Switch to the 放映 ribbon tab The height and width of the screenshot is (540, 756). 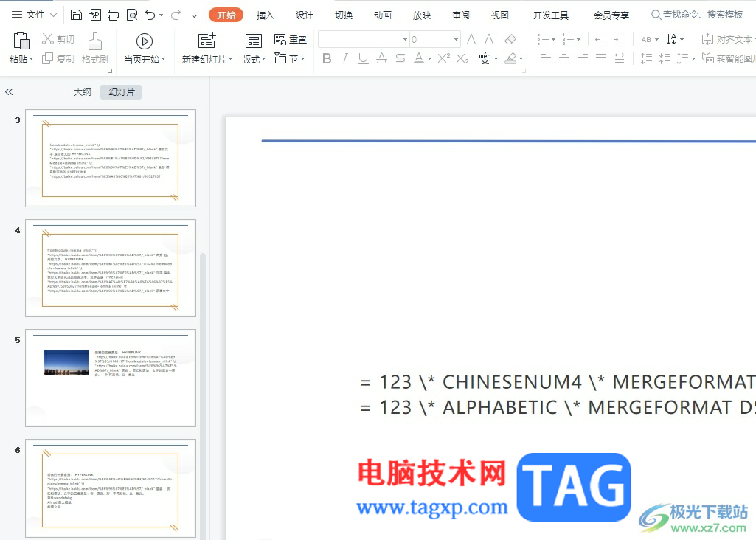pyautogui.click(x=421, y=15)
